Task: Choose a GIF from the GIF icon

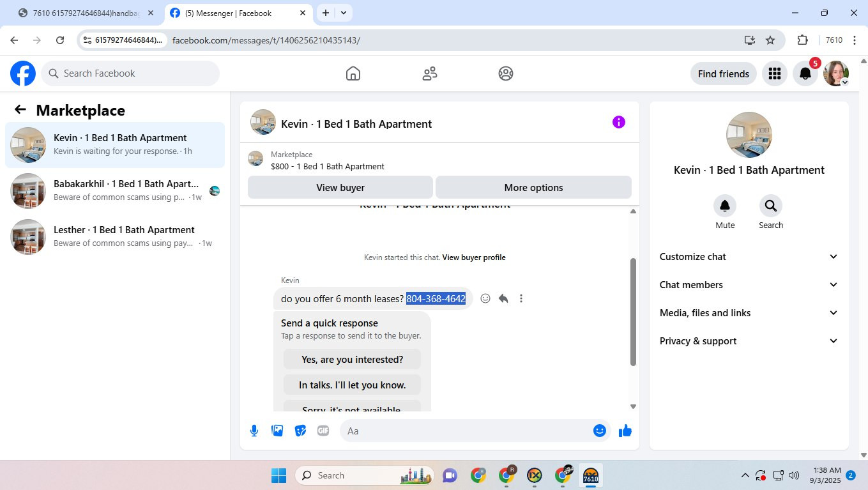Action: pyautogui.click(x=323, y=431)
